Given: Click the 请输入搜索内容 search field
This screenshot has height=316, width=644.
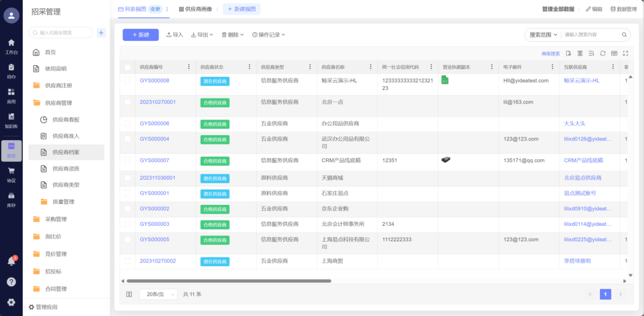Looking at the screenshot, I should point(592,35).
